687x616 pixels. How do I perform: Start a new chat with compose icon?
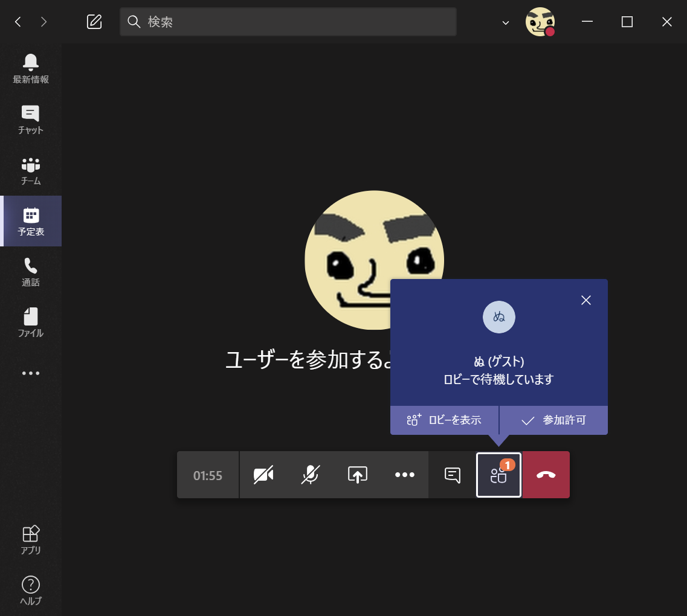[94, 22]
